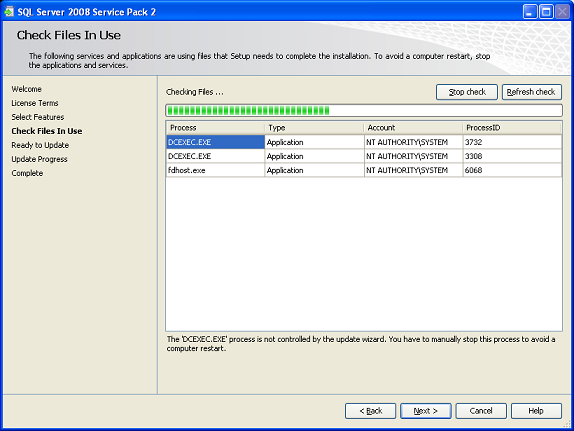Sort the list by Type column header

pos(314,128)
